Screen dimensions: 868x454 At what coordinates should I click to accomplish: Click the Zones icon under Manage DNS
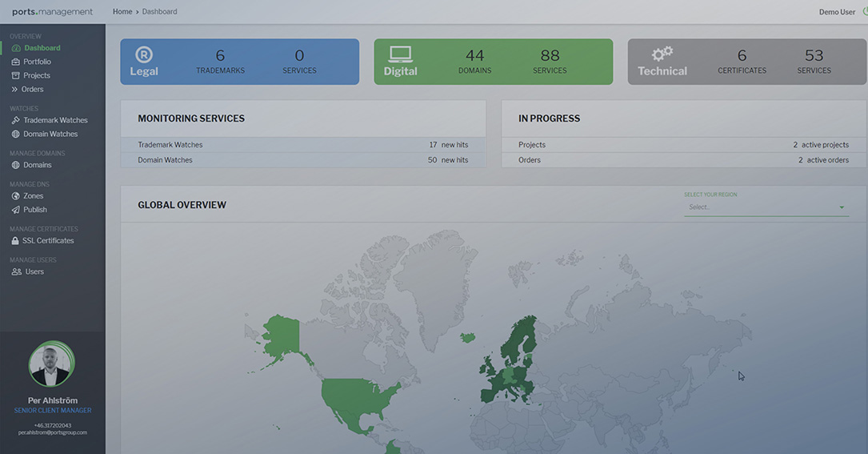[x=16, y=196]
